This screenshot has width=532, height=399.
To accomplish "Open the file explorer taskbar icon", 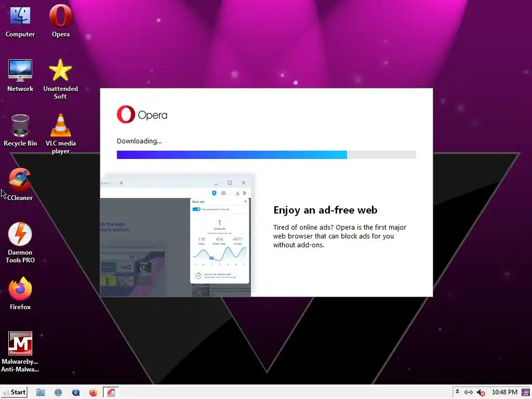I will tap(41, 393).
